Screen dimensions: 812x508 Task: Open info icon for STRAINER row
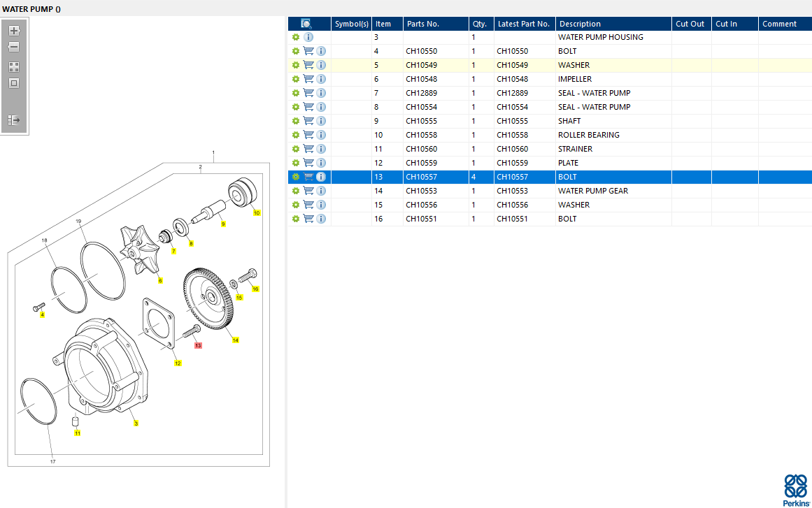[321, 149]
